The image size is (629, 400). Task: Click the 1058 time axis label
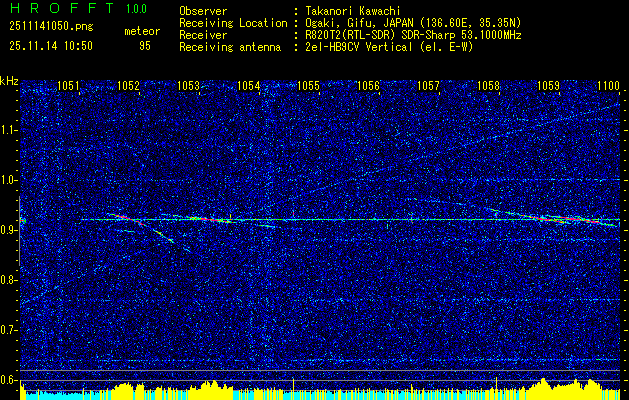point(489,85)
